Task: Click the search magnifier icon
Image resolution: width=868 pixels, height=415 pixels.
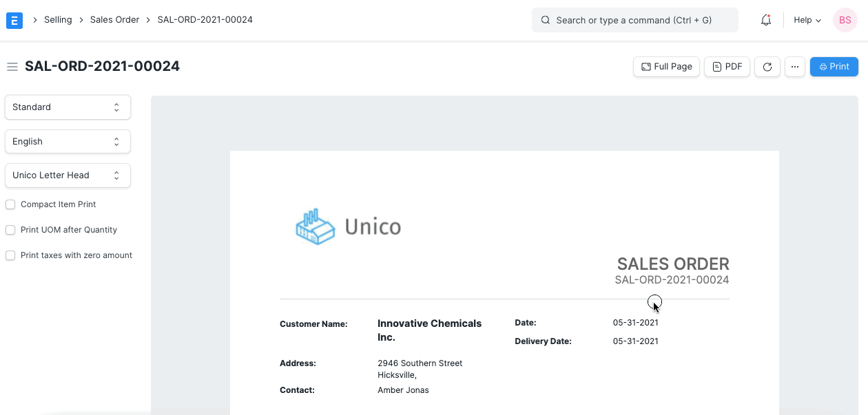Action: point(545,20)
